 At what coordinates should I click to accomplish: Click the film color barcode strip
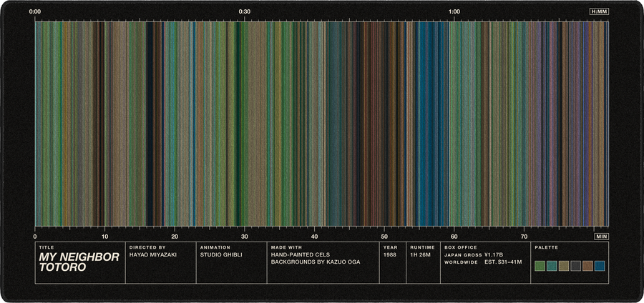(x=321, y=124)
